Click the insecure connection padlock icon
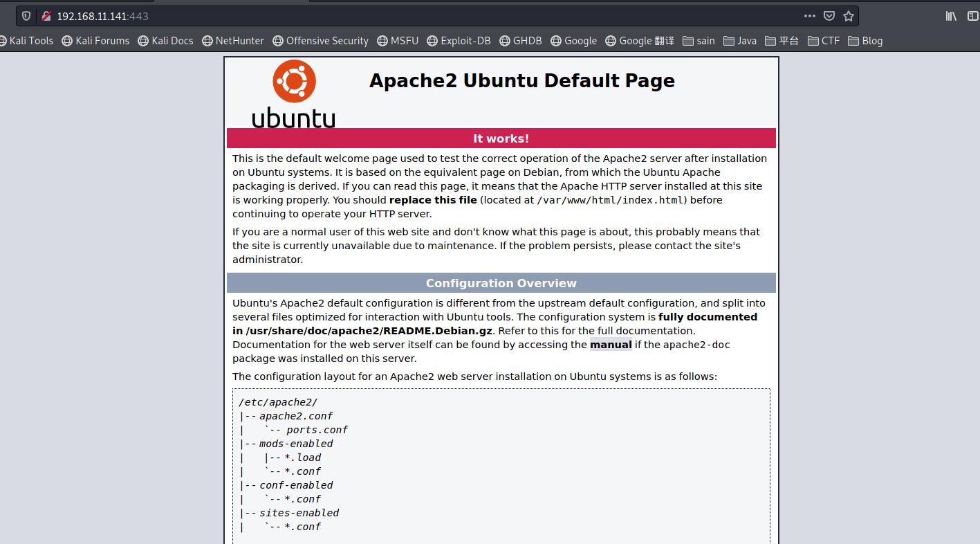This screenshot has width=980, height=544. (x=46, y=16)
